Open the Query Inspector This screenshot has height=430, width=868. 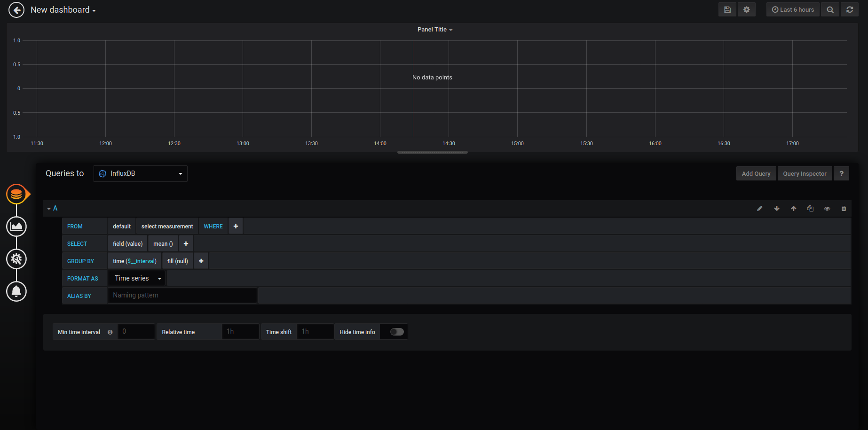(x=804, y=173)
